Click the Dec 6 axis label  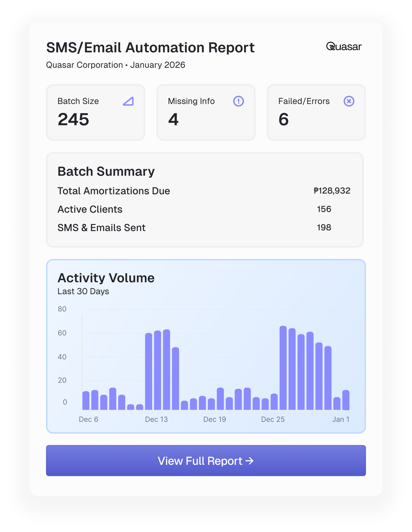(x=88, y=419)
